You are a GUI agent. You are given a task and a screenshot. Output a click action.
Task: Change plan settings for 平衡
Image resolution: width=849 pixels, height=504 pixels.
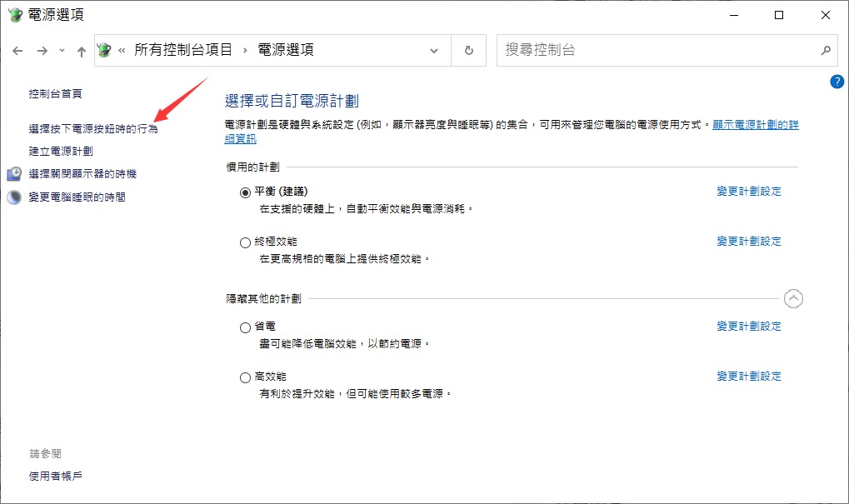[749, 191]
